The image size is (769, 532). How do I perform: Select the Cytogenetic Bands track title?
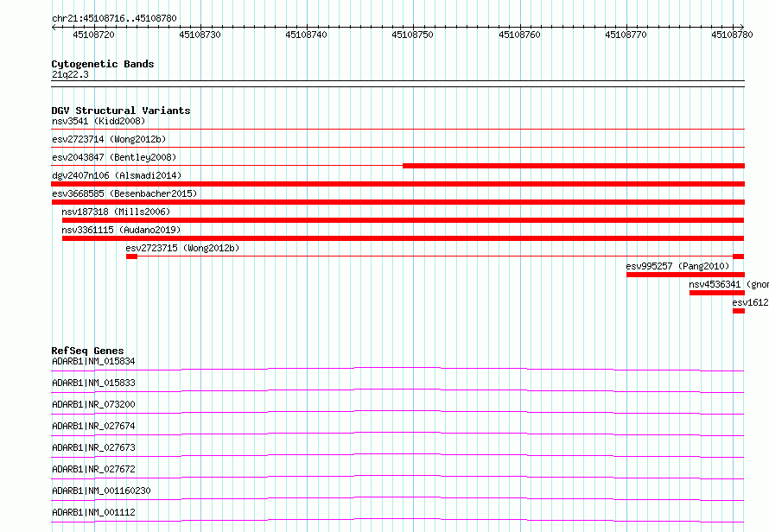(x=103, y=64)
